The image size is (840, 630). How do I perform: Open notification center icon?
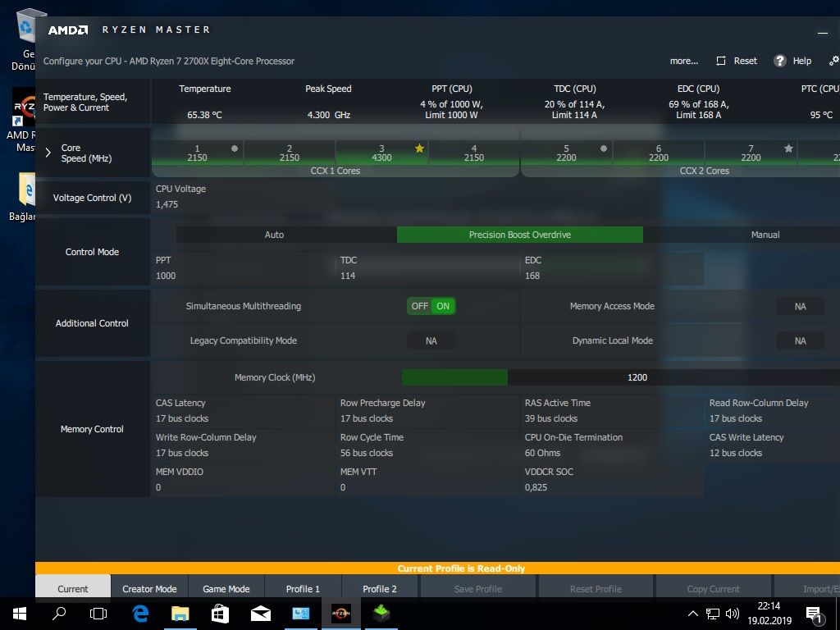(813, 615)
